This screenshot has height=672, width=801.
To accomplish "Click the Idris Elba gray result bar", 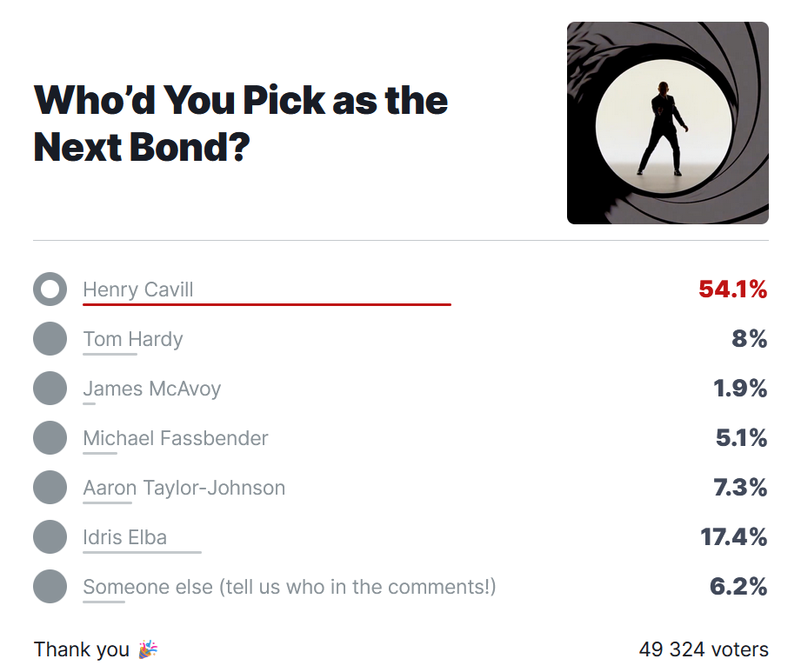I will coord(142,552).
